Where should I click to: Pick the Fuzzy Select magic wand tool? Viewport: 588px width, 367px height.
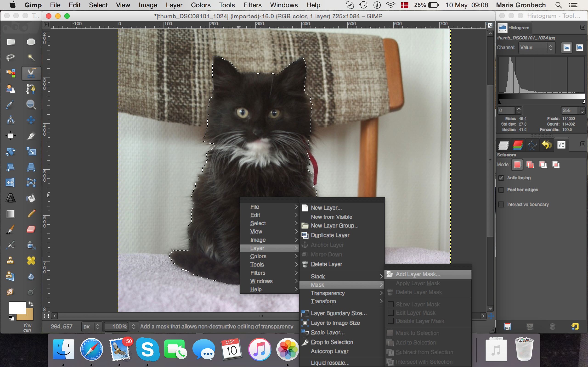[x=31, y=58]
